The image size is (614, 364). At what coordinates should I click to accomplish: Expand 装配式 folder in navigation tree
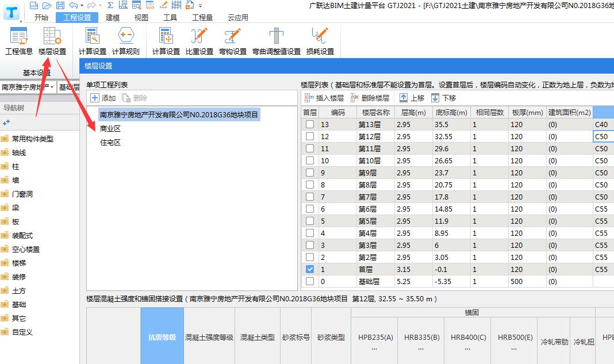[5, 236]
